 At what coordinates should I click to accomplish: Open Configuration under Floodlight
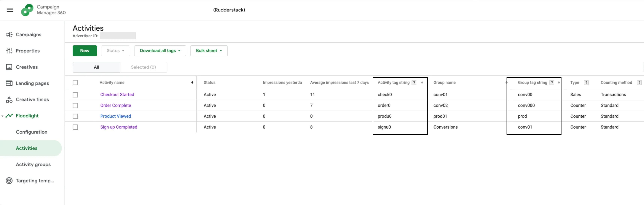[x=32, y=132]
